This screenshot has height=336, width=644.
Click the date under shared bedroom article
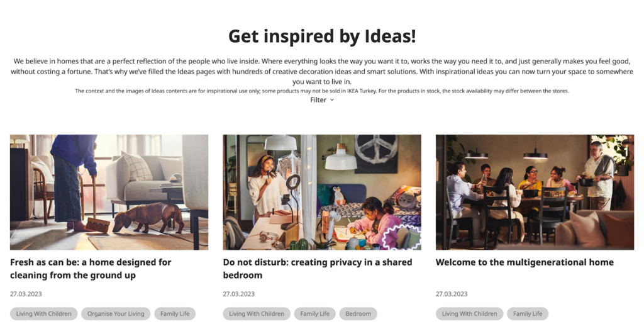239,294
